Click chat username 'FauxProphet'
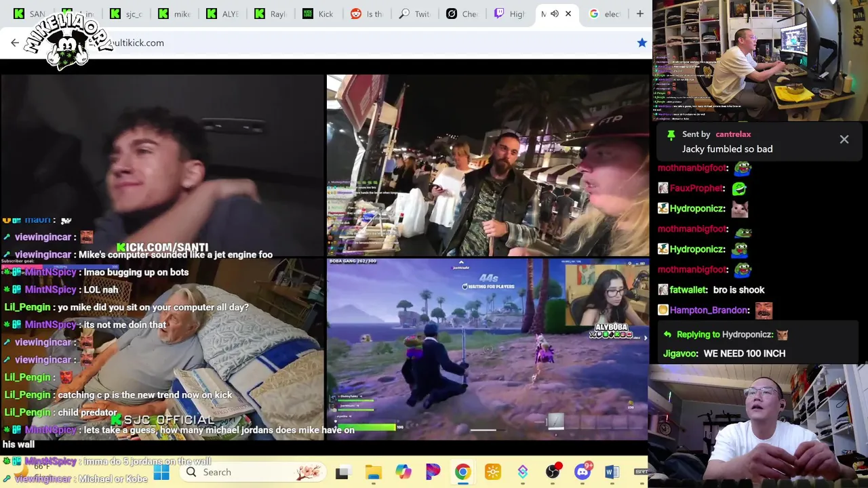Image resolution: width=868 pixels, height=488 pixels. [x=696, y=188]
